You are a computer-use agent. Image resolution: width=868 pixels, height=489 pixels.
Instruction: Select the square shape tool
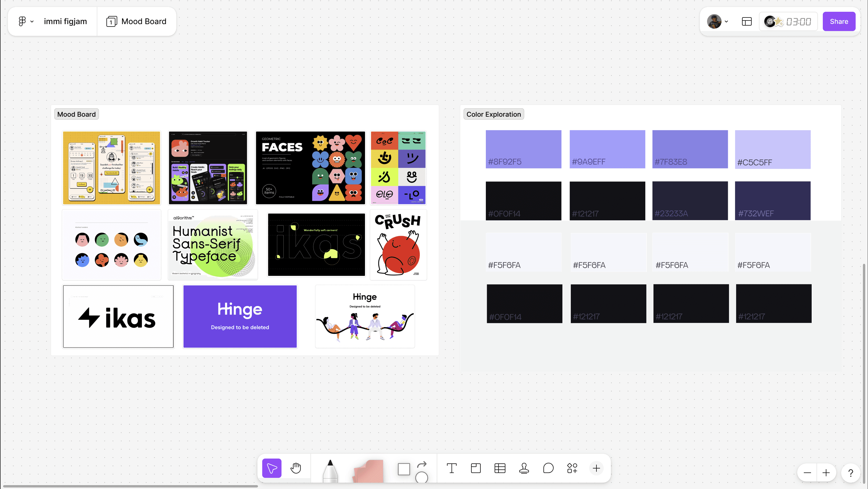[403, 469]
